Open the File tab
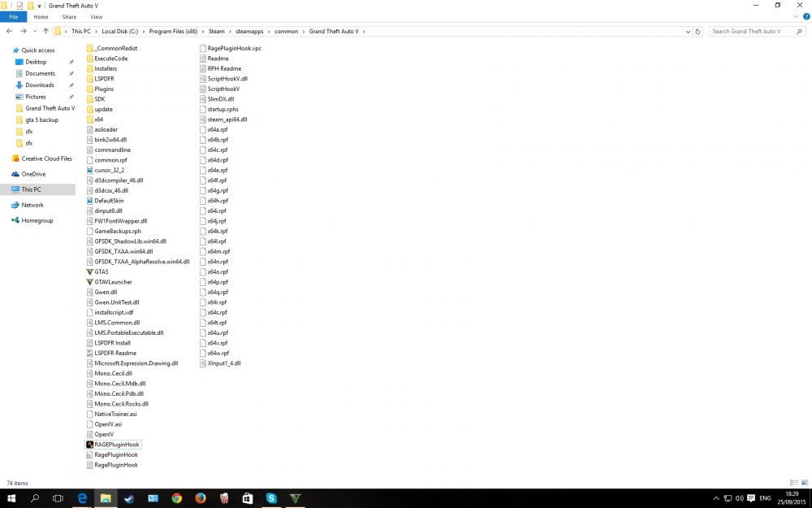Screen dimensions: 812x508 pyautogui.click(x=14, y=17)
